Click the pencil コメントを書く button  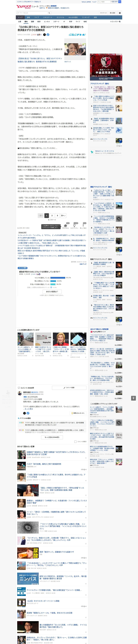(x=69, y=388)
